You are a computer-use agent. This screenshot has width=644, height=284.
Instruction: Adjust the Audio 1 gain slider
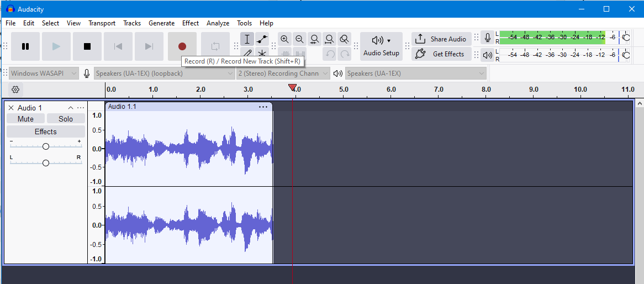46,146
